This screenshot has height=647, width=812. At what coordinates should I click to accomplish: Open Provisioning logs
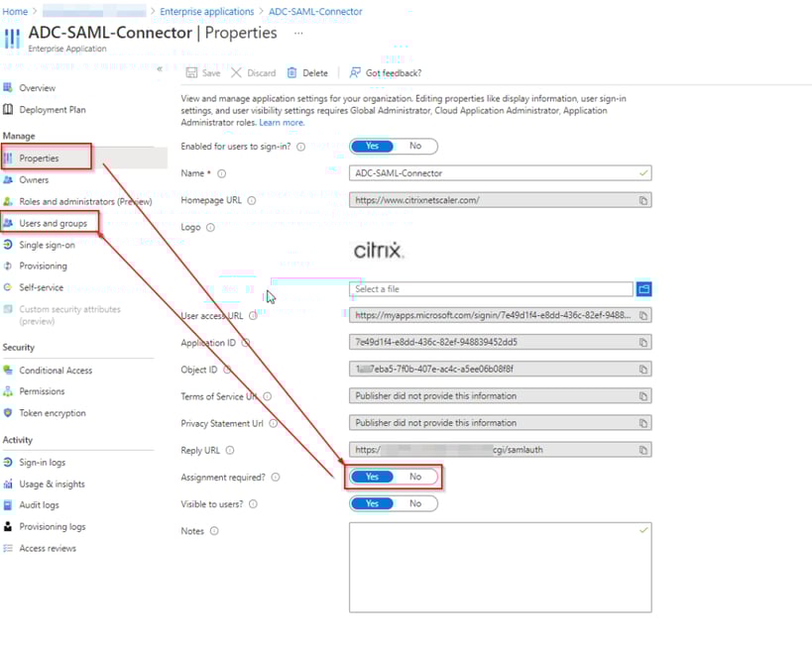[53, 527]
